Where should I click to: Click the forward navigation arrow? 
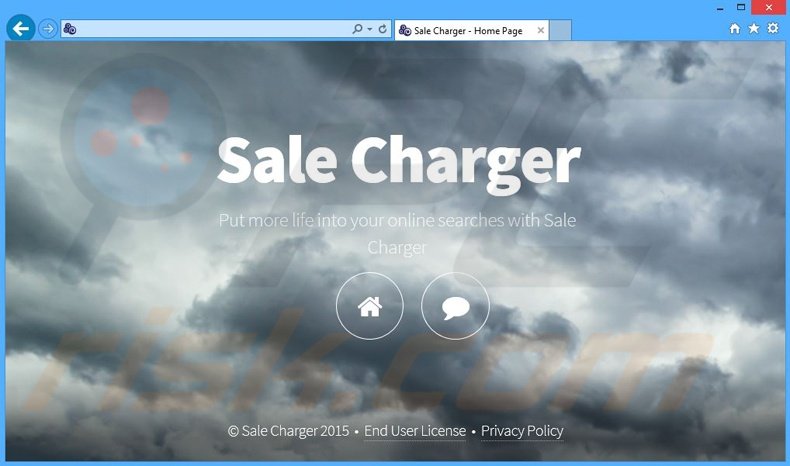pyautogui.click(x=48, y=29)
